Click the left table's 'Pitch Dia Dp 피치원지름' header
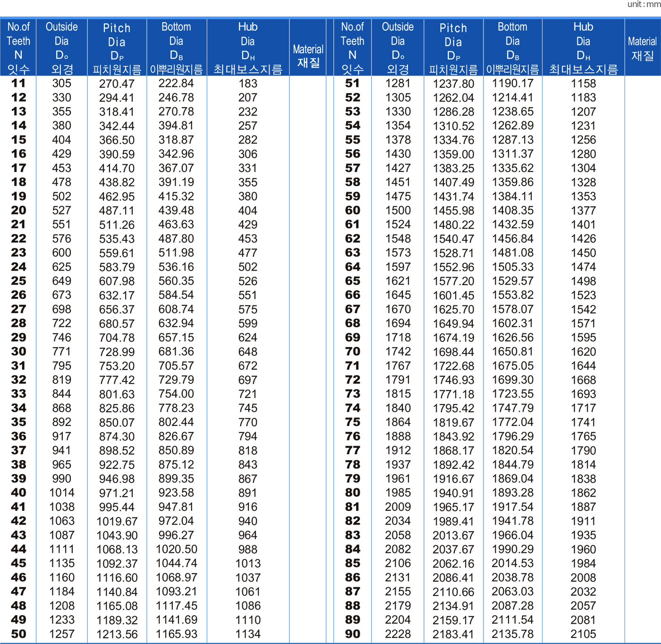Viewport: 661px width, 644px height. point(117,48)
